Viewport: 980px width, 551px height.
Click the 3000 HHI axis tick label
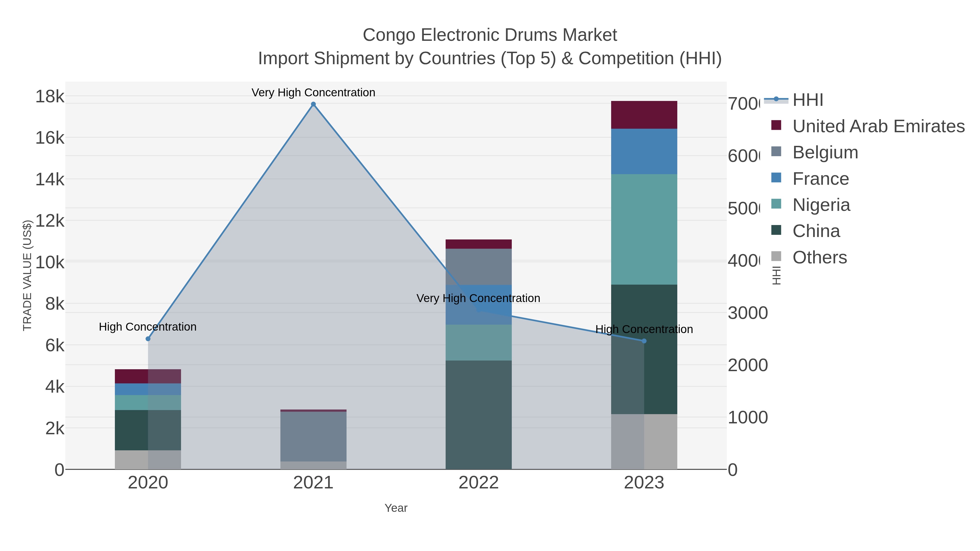point(748,313)
